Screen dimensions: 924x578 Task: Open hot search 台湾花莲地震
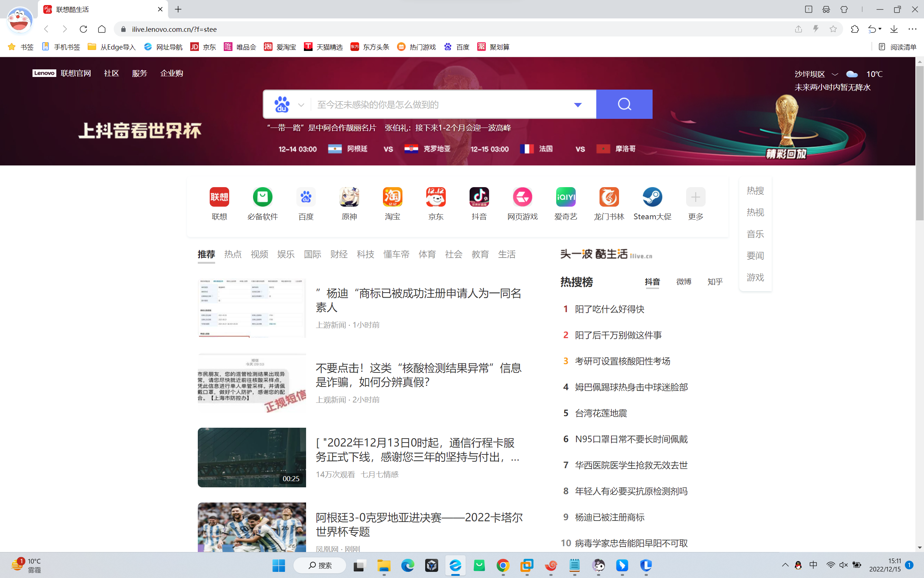pyautogui.click(x=601, y=413)
